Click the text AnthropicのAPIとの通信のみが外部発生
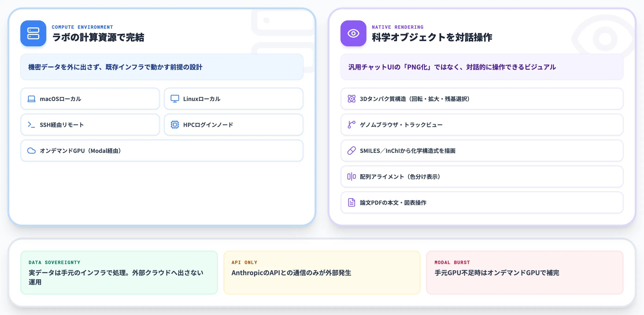 (x=291, y=273)
